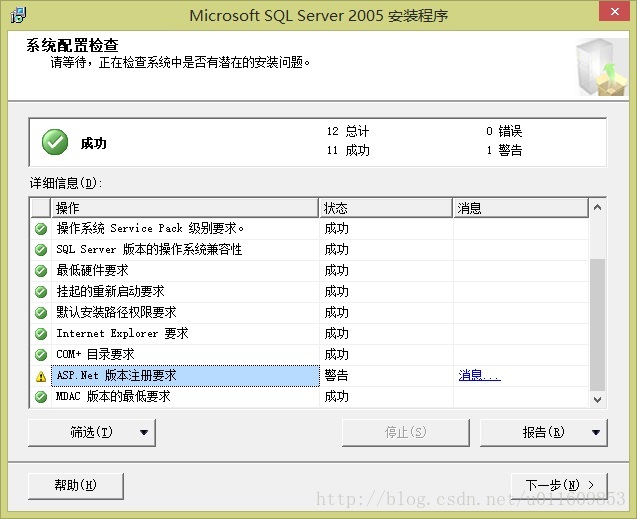
Task: Select the MDAC 版本的最低要求 row
Action: tap(310, 396)
